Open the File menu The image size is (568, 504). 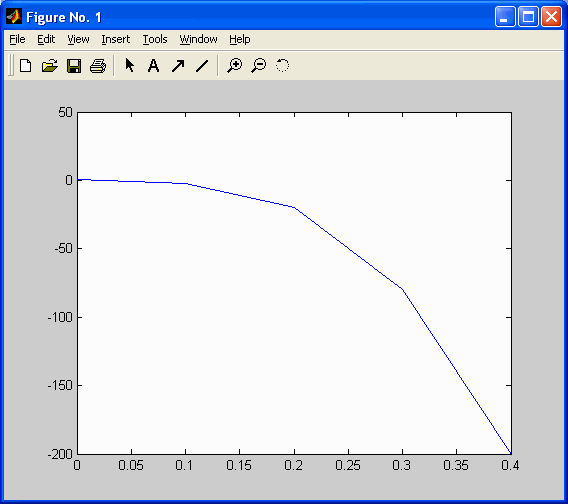[x=17, y=39]
